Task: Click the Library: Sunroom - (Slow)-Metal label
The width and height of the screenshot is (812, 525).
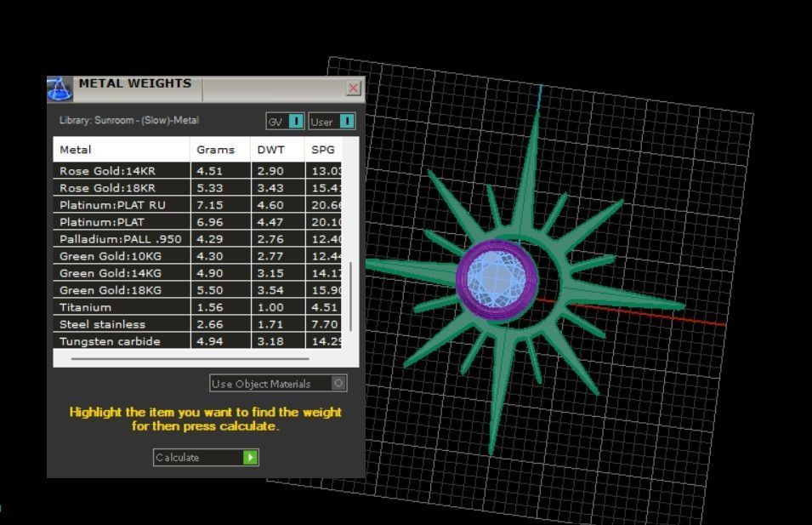Action: (x=129, y=120)
